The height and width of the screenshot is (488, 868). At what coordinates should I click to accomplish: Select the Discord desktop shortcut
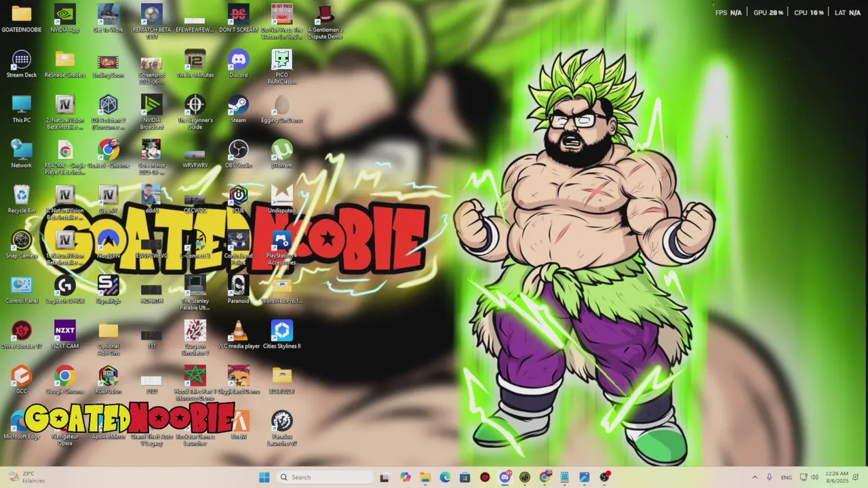pyautogui.click(x=239, y=64)
